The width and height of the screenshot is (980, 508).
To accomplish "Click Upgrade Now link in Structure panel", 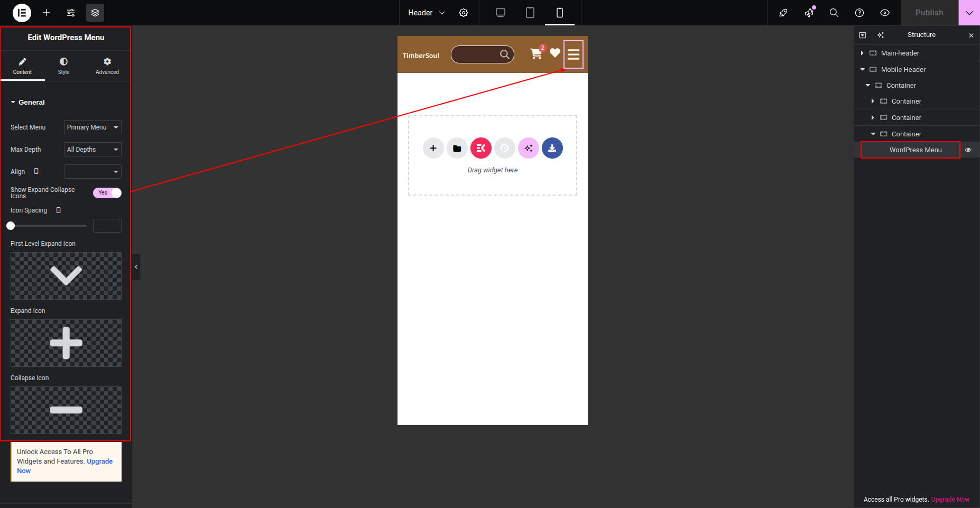I will [x=950, y=500].
